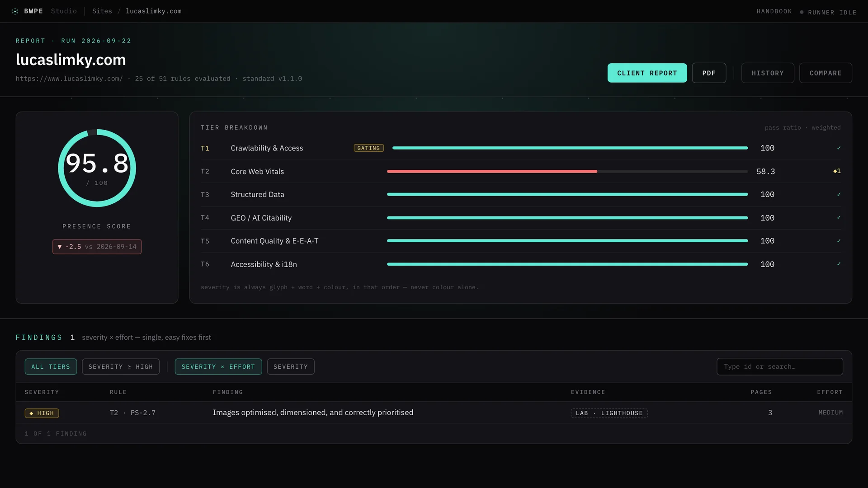
Task: Click the checkmark on Crawlability & Access row
Action: [839, 148]
